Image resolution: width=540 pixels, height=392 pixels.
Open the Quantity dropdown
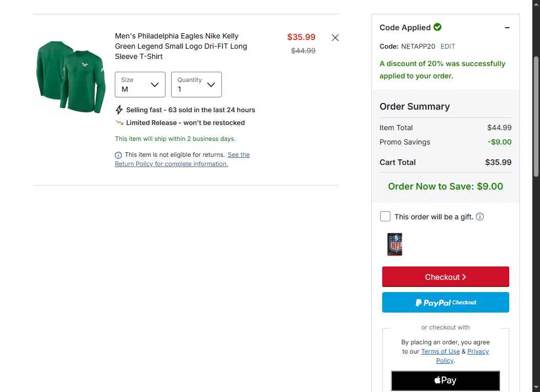(196, 85)
